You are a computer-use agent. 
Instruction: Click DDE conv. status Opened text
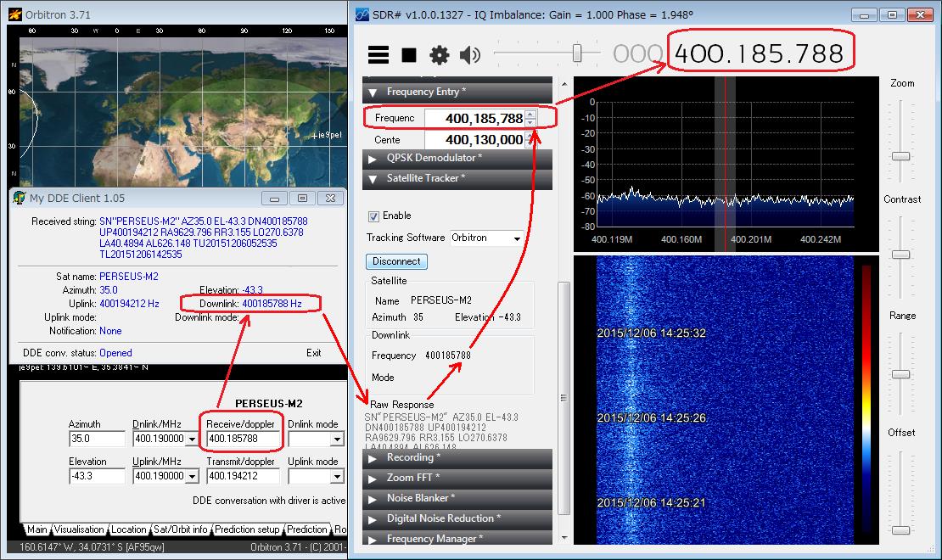click(115, 353)
